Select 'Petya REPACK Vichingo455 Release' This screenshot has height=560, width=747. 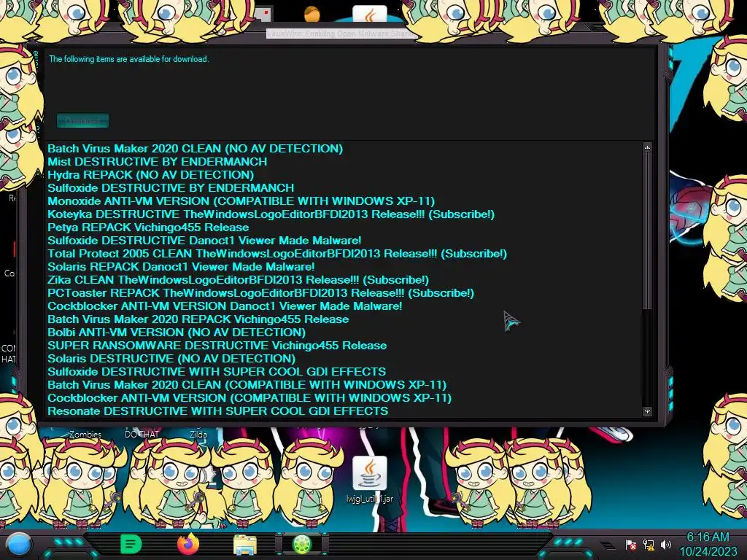point(148,227)
